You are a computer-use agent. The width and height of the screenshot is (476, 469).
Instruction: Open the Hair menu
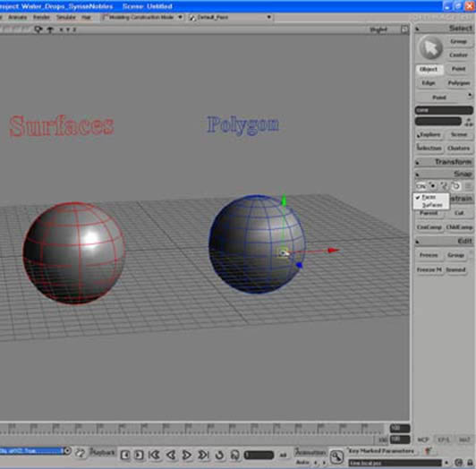click(x=86, y=17)
